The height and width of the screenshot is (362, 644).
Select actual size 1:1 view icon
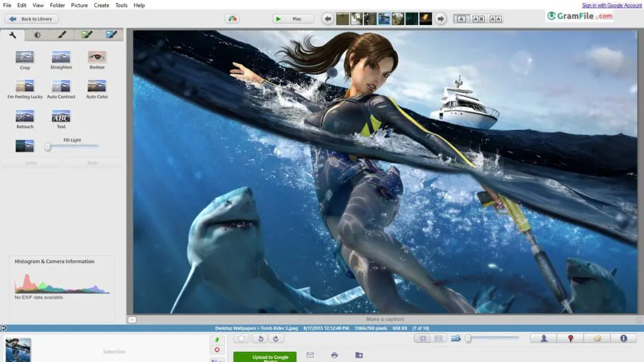coord(438,338)
